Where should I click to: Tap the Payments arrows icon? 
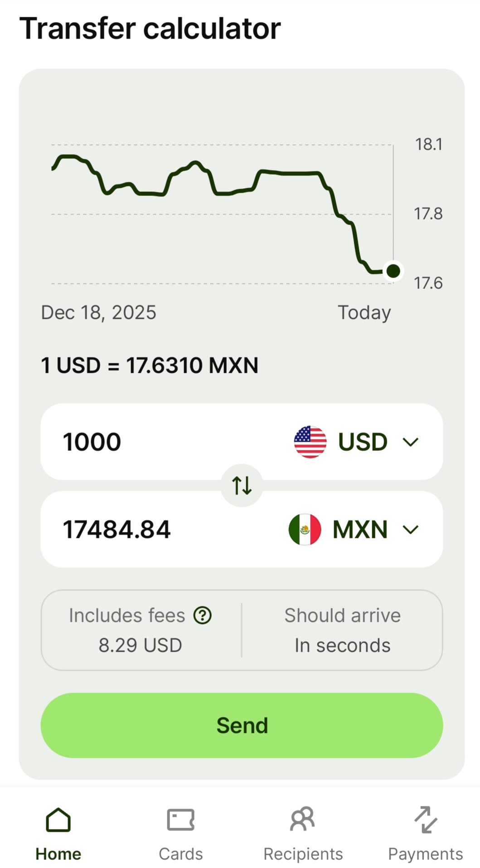[x=426, y=819]
